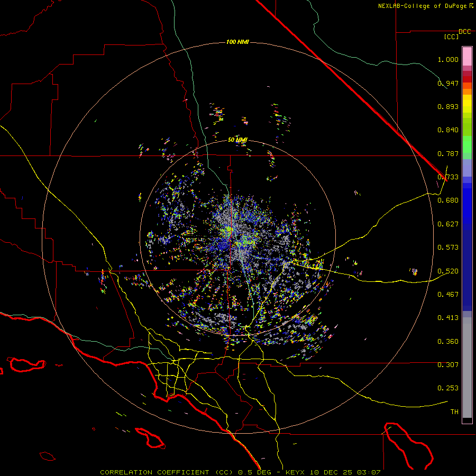Click the bright green color scale segment
The image size is (476, 476).
[x=467, y=144]
